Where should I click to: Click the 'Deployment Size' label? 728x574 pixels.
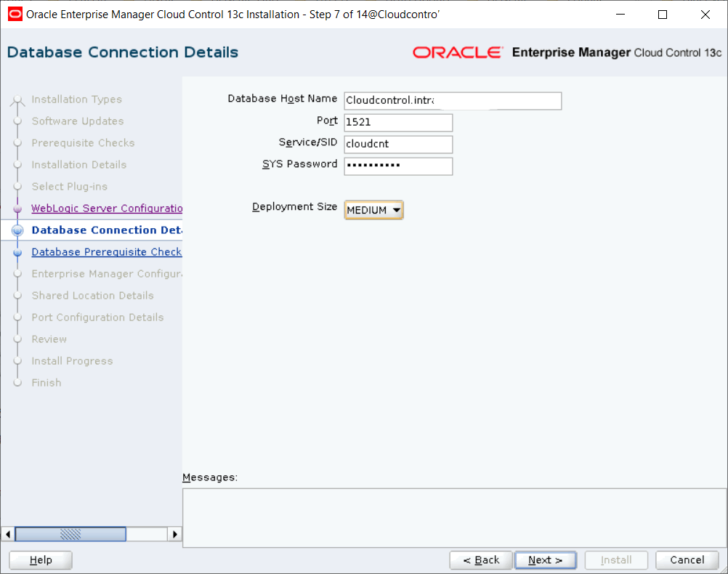coord(295,207)
